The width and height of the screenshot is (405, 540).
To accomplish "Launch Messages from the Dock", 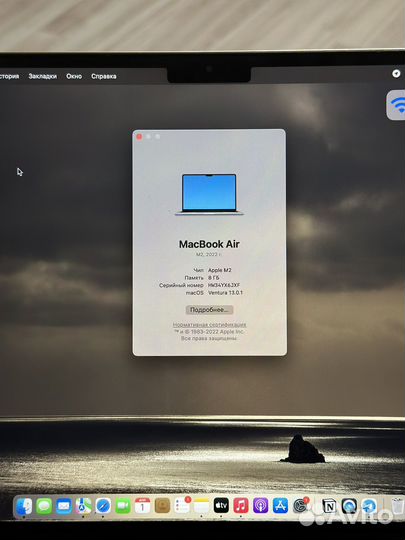I will click(44, 507).
